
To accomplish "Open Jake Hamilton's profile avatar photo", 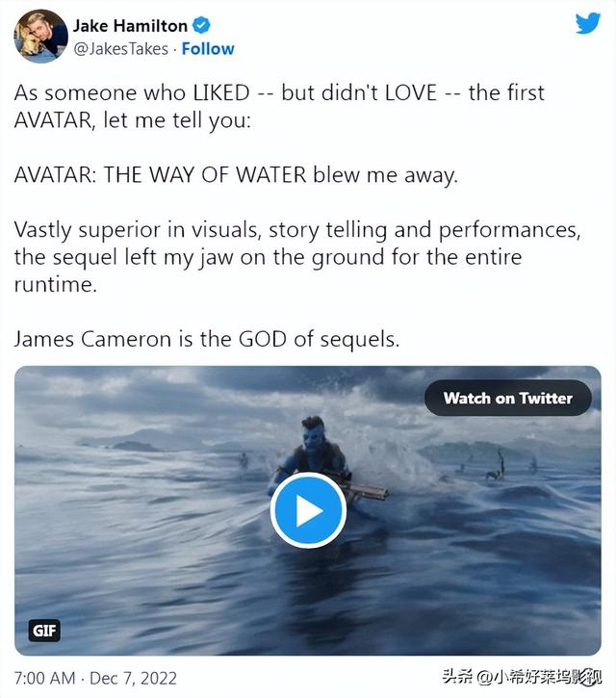I will pos(41,37).
